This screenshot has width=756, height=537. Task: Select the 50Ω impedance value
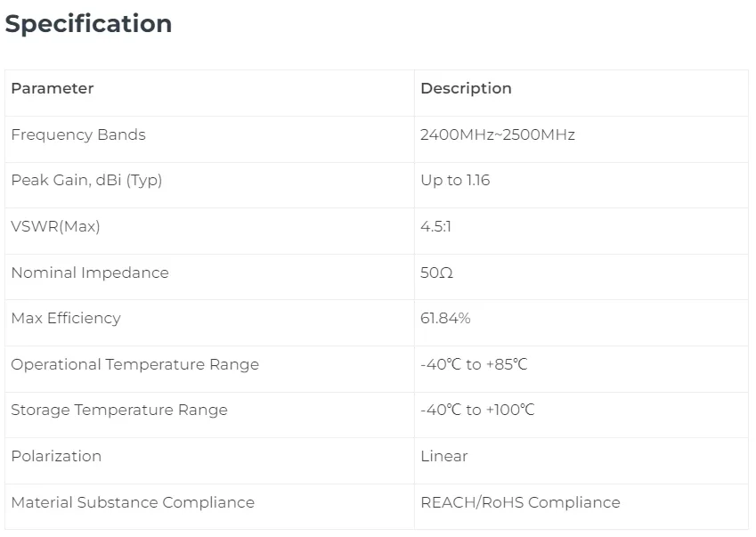(x=437, y=273)
